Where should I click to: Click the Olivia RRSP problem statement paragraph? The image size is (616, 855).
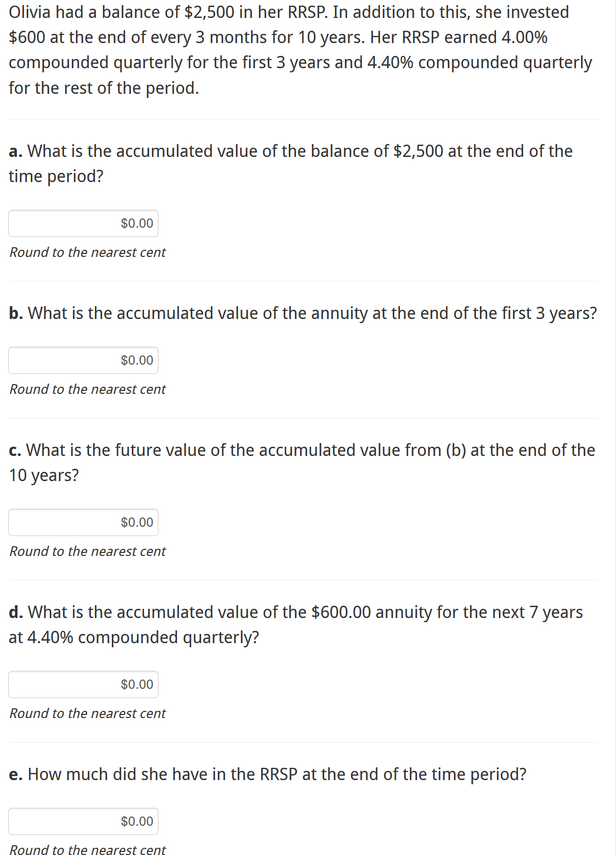(x=300, y=50)
